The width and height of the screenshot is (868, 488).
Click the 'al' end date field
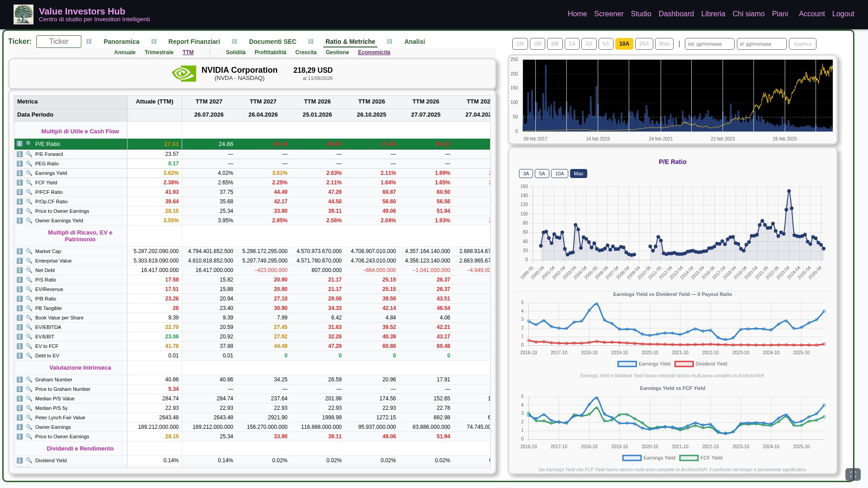[762, 44]
